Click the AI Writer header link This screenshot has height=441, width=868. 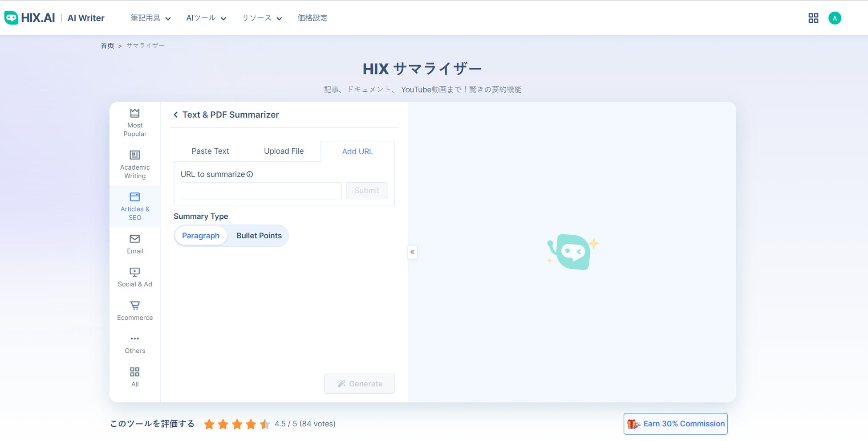point(86,18)
